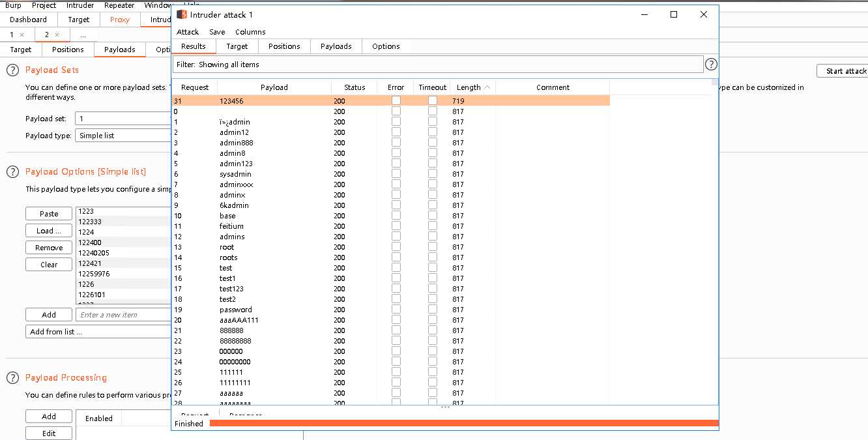Switch to the Results tab in the attack window
The height and width of the screenshot is (440, 868).
(194, 46)
